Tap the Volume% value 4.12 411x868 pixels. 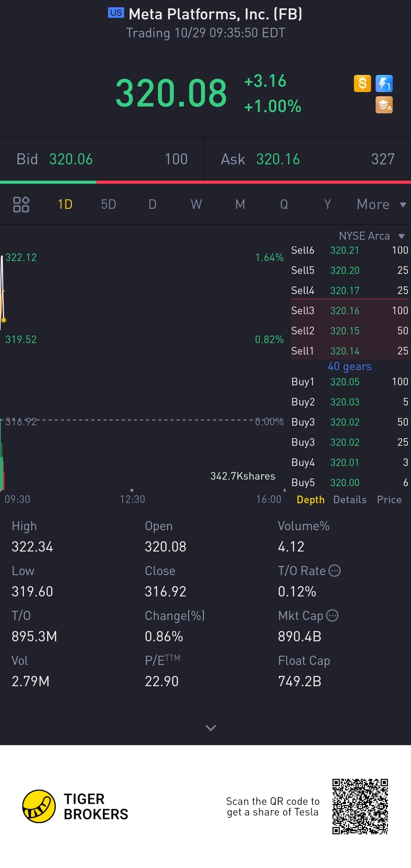pos(291,547)
